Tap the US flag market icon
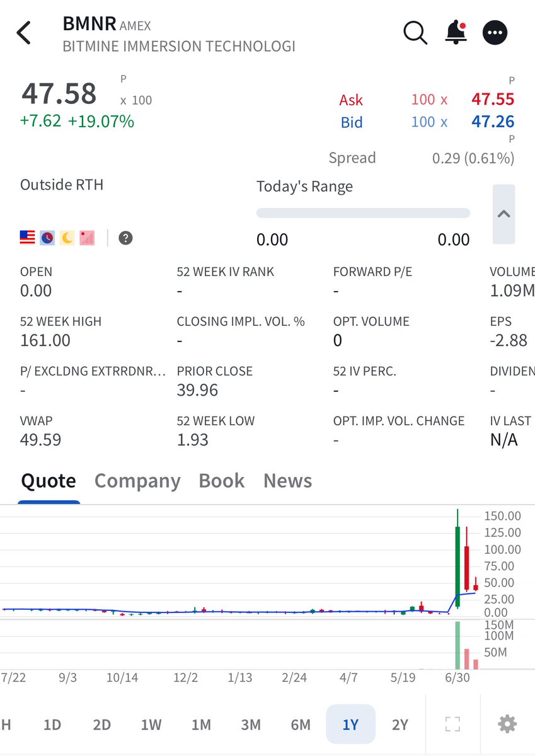The image size is (535, 756). coord(28,238)
